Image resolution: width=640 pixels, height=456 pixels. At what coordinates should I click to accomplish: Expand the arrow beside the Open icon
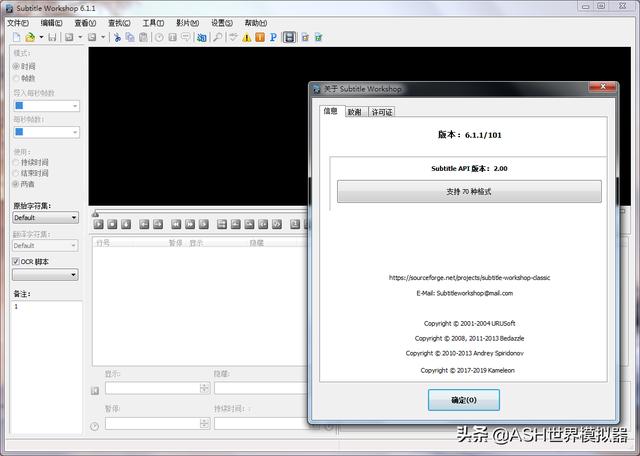(x=41, y=38)
